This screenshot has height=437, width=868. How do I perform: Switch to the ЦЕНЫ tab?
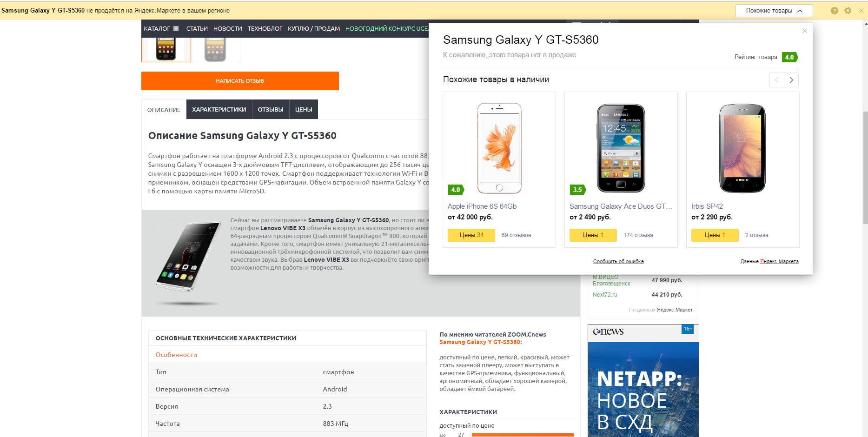304,110
